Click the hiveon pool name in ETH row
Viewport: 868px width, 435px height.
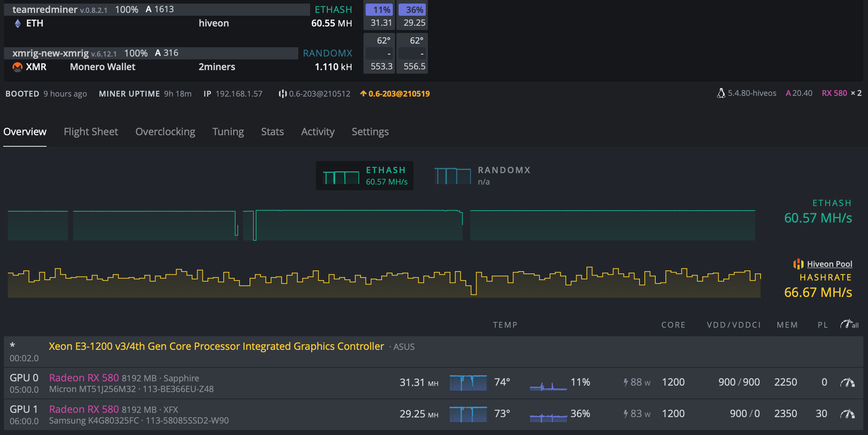click(214, 23)
